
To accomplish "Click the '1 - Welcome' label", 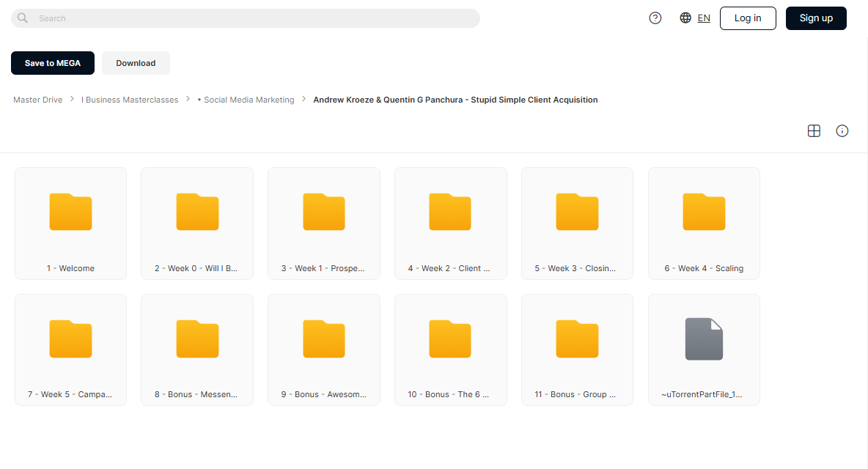I will point(71,268).
